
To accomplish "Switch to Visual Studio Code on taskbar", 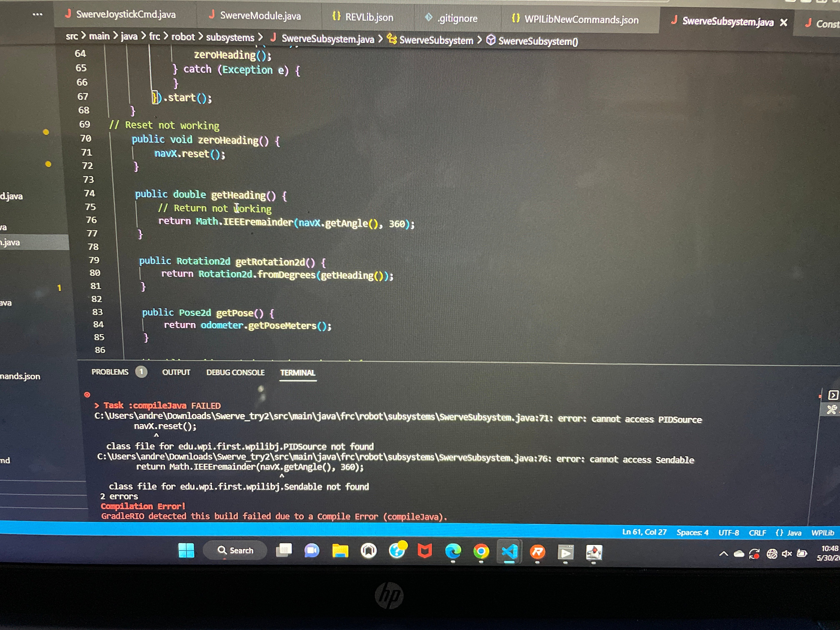I will point(509,551).
